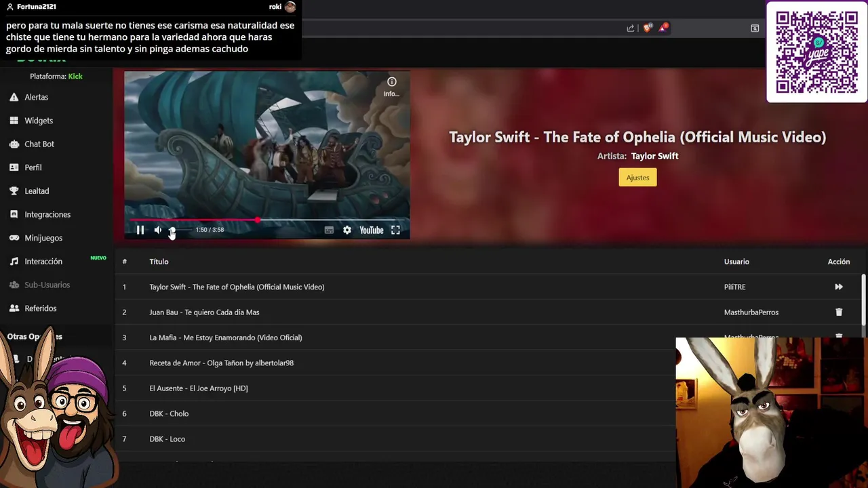Screen dimensions: 868x488
Task: Delete Juan Bau song with the trash icon
Action: [839, 312]
